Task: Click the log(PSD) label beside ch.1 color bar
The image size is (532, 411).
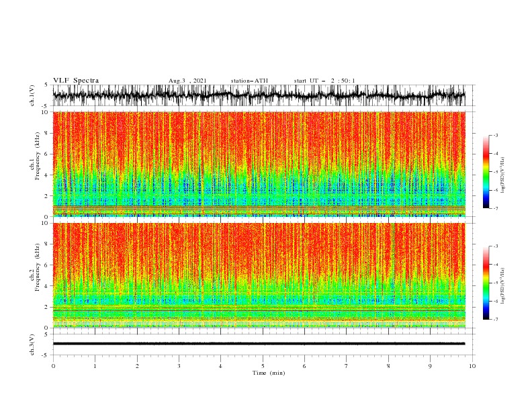Action: coord(502,175)
